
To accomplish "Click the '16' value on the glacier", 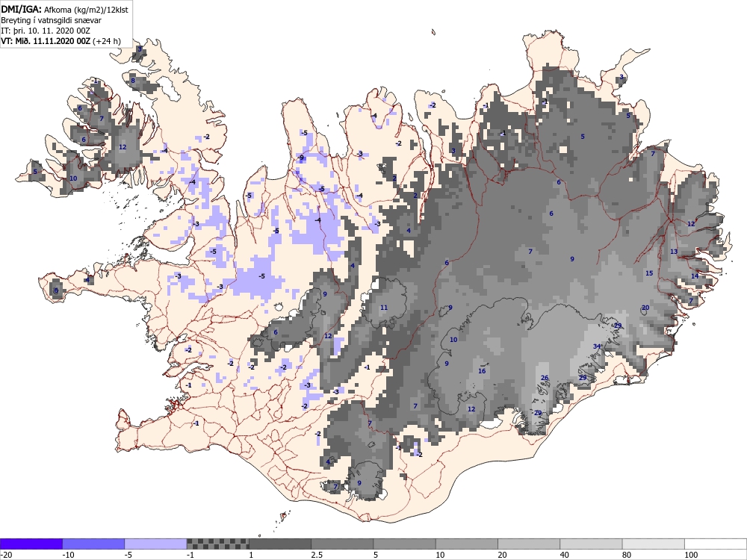I will pyautogui.click(x=482, y=371).
